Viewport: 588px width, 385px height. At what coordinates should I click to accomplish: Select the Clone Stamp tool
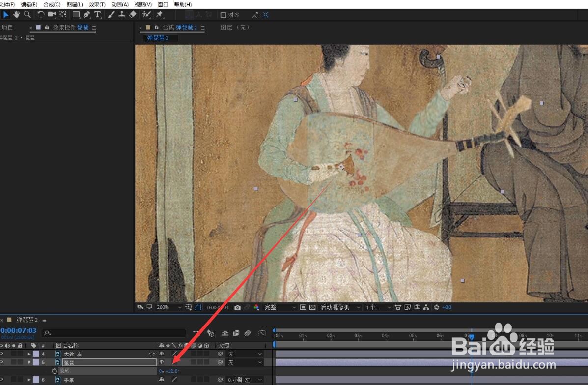point(122,15)
